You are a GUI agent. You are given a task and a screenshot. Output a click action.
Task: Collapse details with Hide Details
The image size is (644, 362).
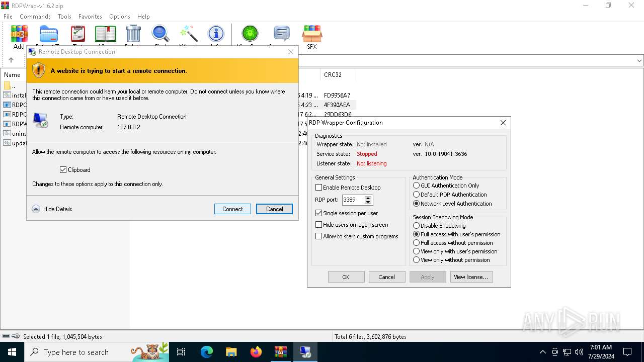52,209
